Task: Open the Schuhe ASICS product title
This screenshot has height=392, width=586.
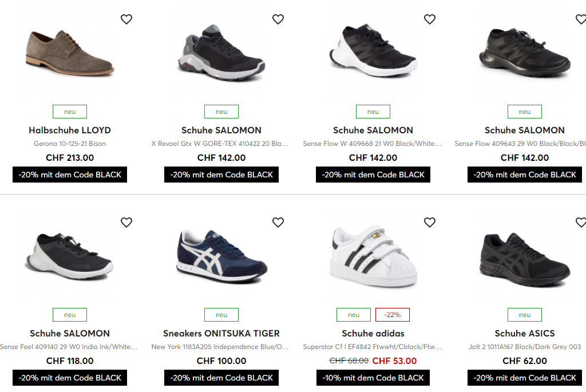Action: tap(525, 333)
